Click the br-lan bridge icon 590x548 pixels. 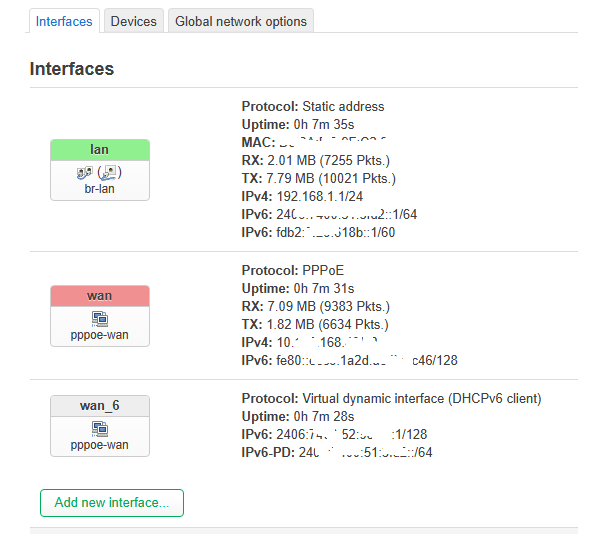point(84,173)
